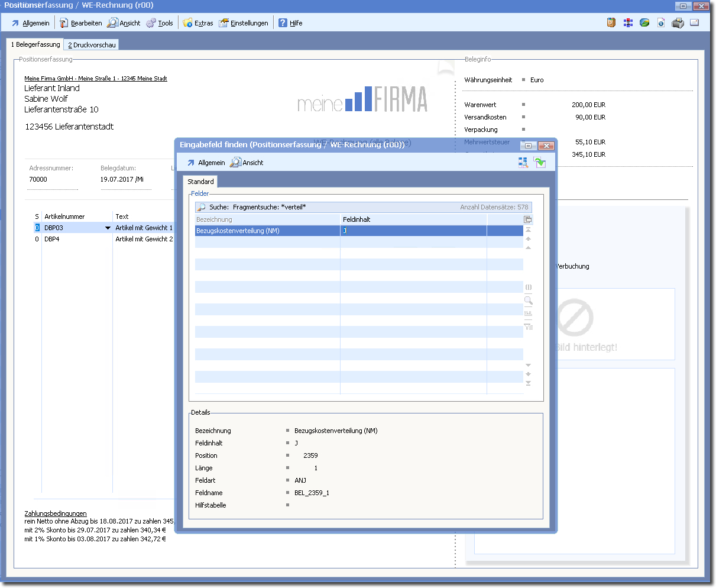Select the Bezugskostenverteilung (NM) row
The width and height of the screenshot is (716, 588).
[267, 231]
